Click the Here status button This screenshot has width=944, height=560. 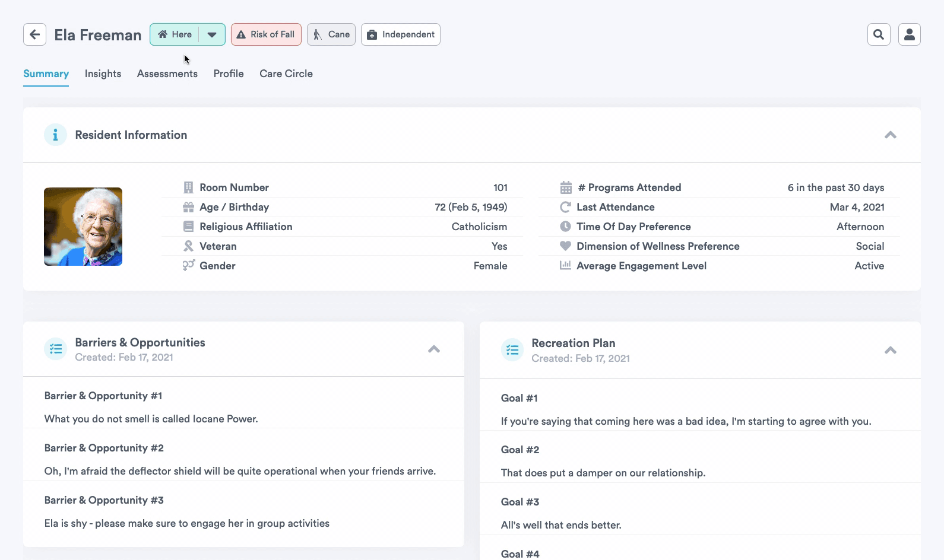point(175,34)
